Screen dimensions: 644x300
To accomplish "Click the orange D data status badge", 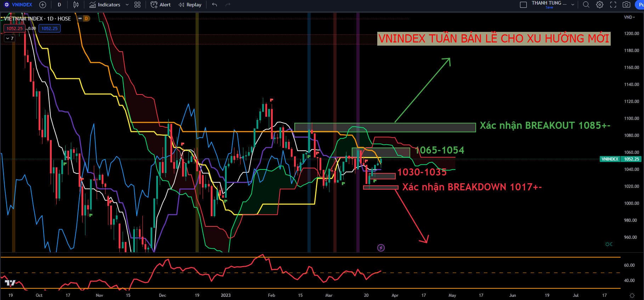I will click(x=86, y=18).
